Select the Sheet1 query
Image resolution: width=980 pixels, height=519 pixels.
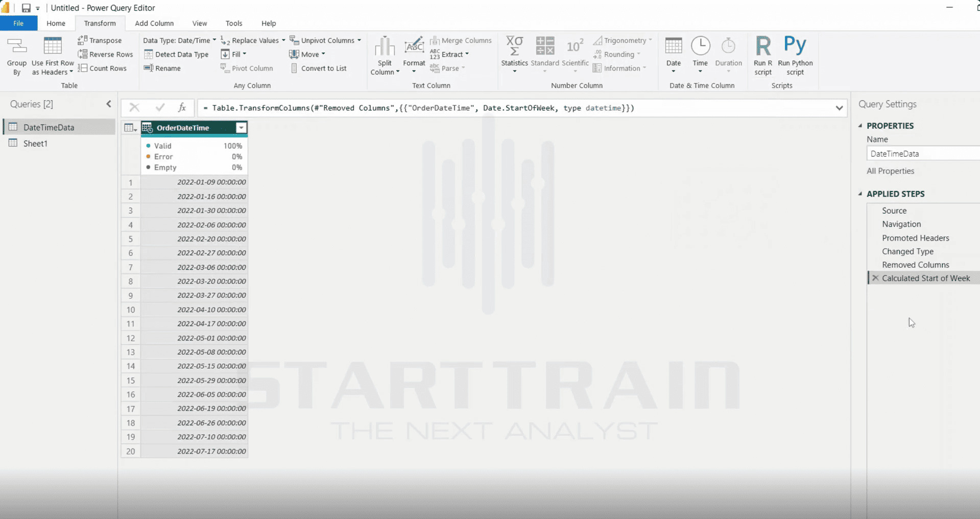click(35, 144)
